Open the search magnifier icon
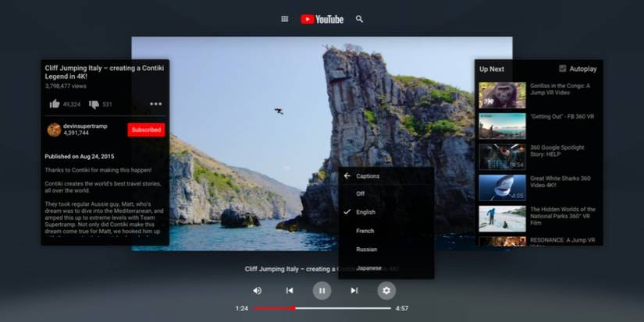The image size is (644, 322). coord(359,19)
